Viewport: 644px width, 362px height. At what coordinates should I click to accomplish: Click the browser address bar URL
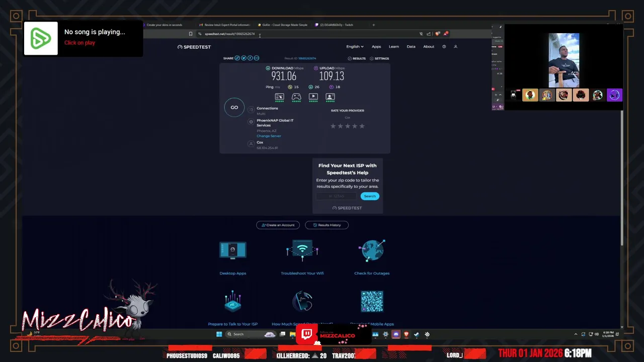229,34
